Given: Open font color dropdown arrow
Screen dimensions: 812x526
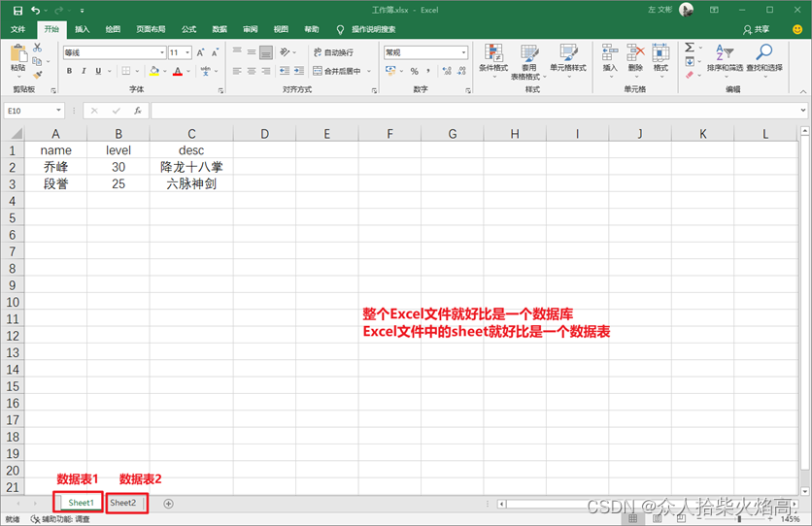Looking at the screenshot, I should 188,71.
